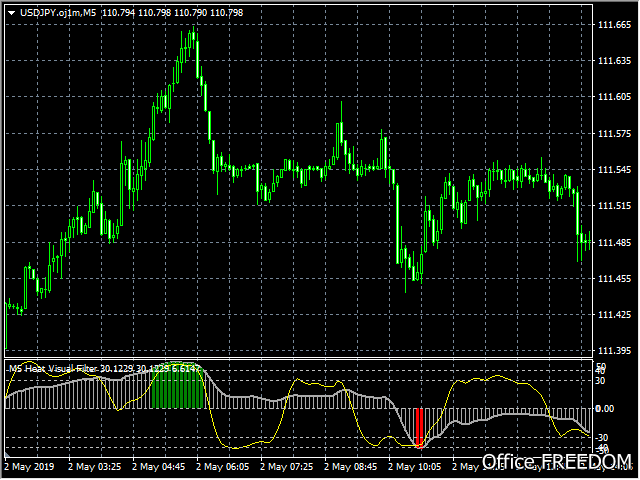Image resolution: width=640 pixels, height=480 pixels.
Task: Select the 111.575 price axis label
Action: [614, 134]
